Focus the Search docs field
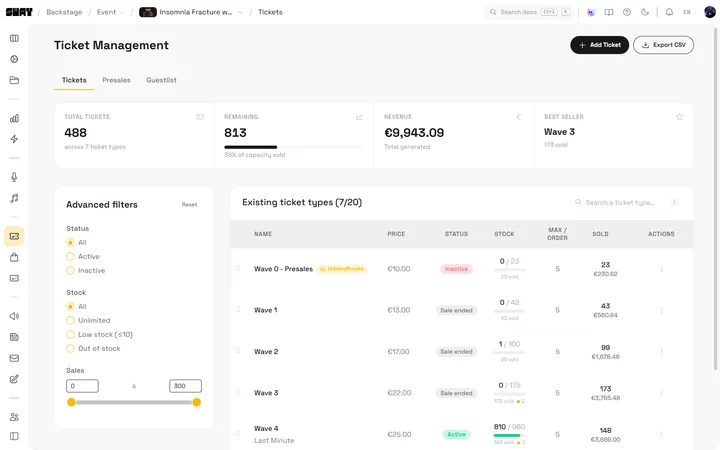Screen dimensions: 720x450 click(528, 12)
